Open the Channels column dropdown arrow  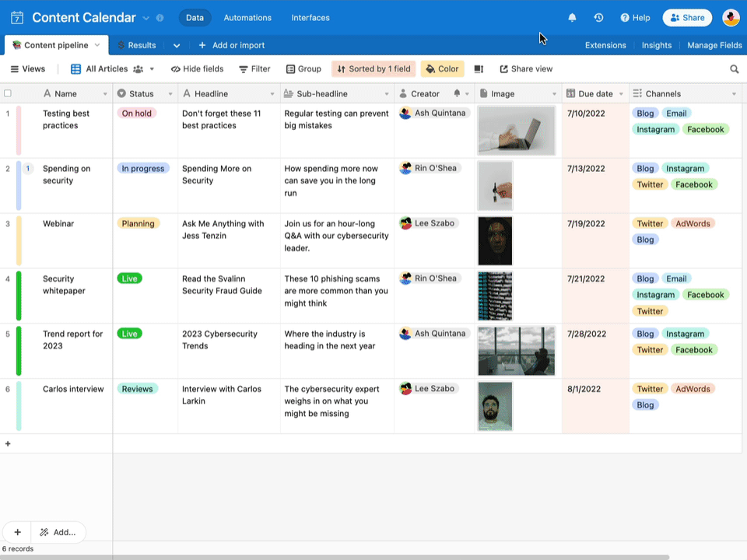(x=734, y=94)
